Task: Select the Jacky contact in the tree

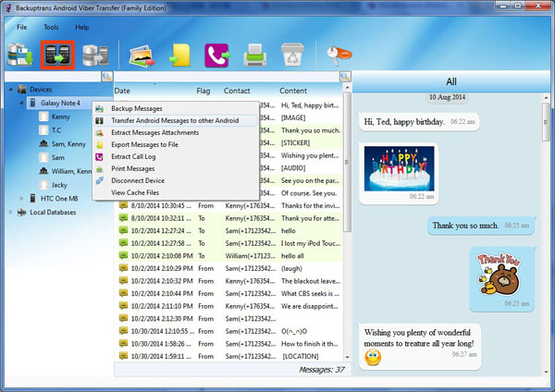Action: pos(60,184)
